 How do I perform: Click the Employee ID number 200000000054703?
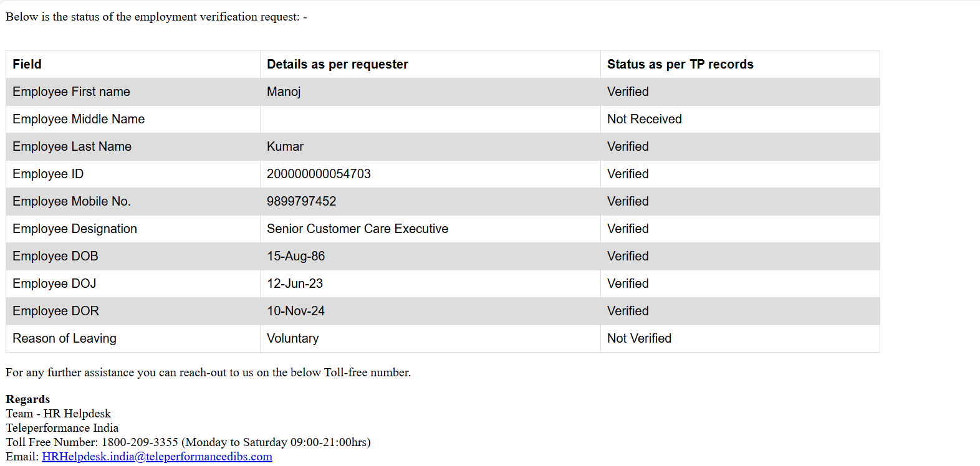click(319, 174)
